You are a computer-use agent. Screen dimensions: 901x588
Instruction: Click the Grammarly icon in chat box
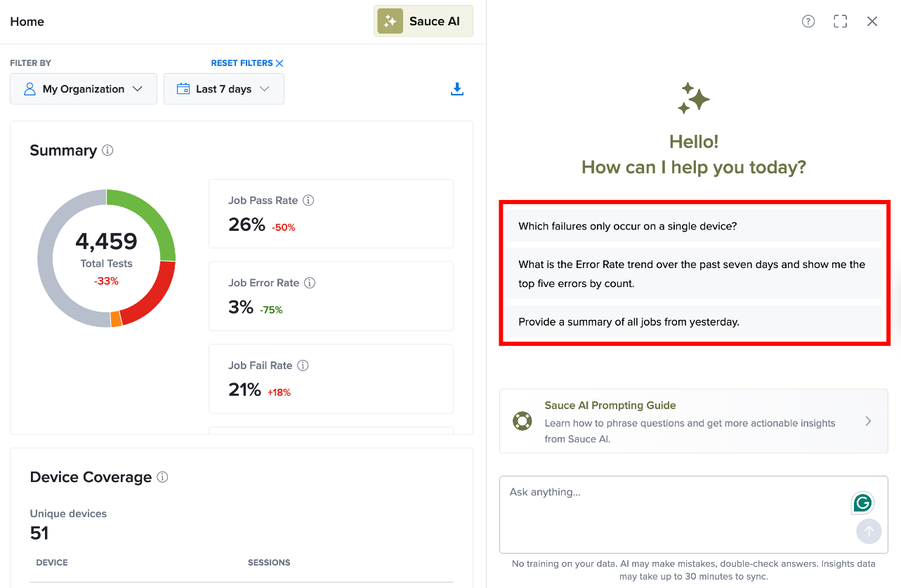click(x=863, y=502)
